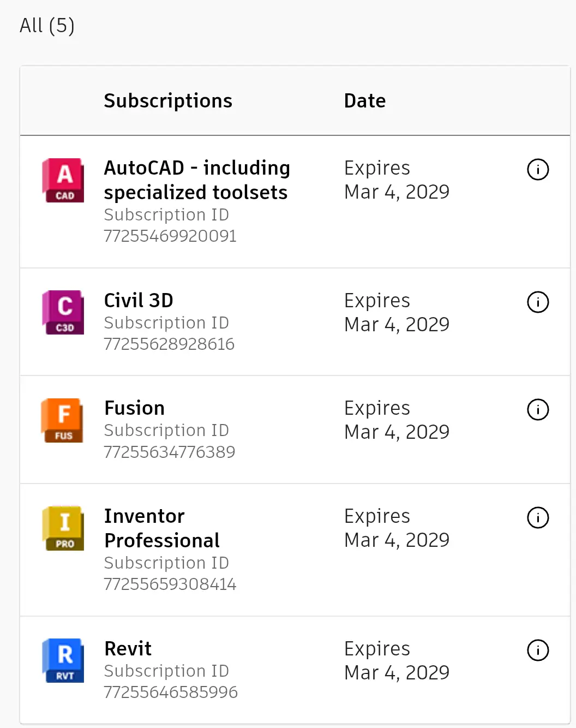Click Revit expiry date Mar 4, 2029

click(x=397, y=673)
